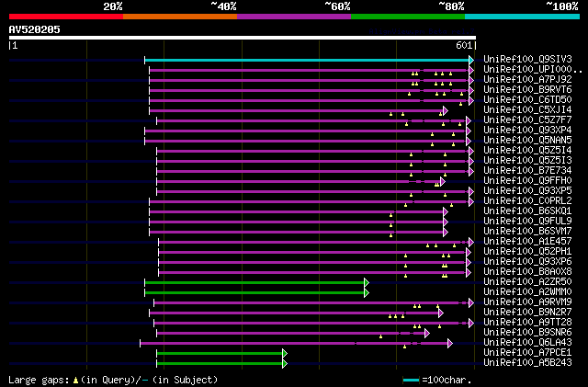Select the UniRef100_A7PCE1 label

[527, 353]
